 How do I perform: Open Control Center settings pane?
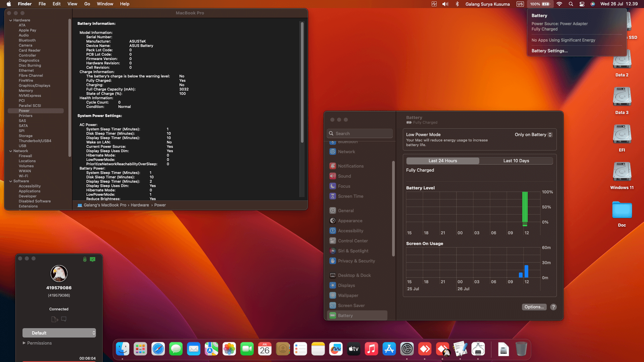(353, 241)
